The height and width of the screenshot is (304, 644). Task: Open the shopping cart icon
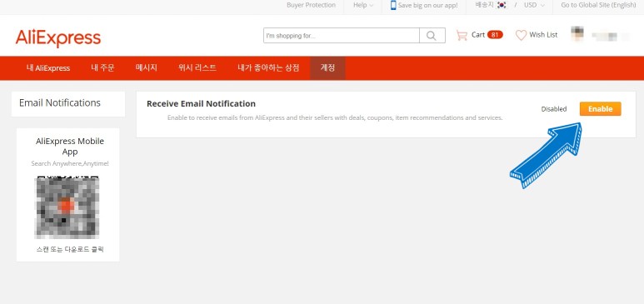point(462,35)
